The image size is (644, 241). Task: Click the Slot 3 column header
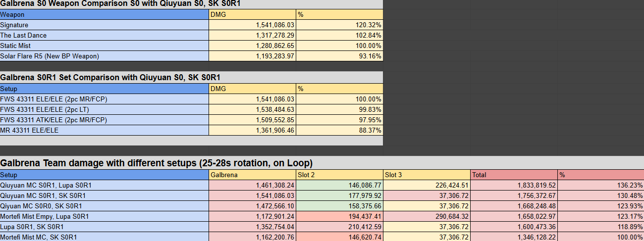[427, 175]
